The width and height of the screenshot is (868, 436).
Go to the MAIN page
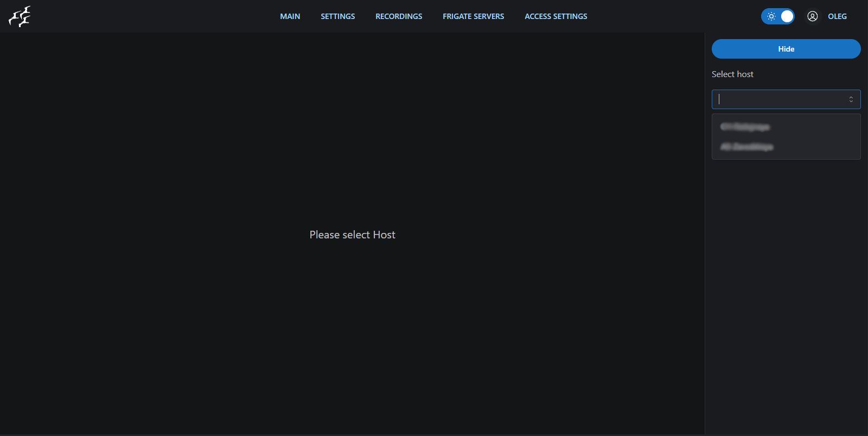290,16
